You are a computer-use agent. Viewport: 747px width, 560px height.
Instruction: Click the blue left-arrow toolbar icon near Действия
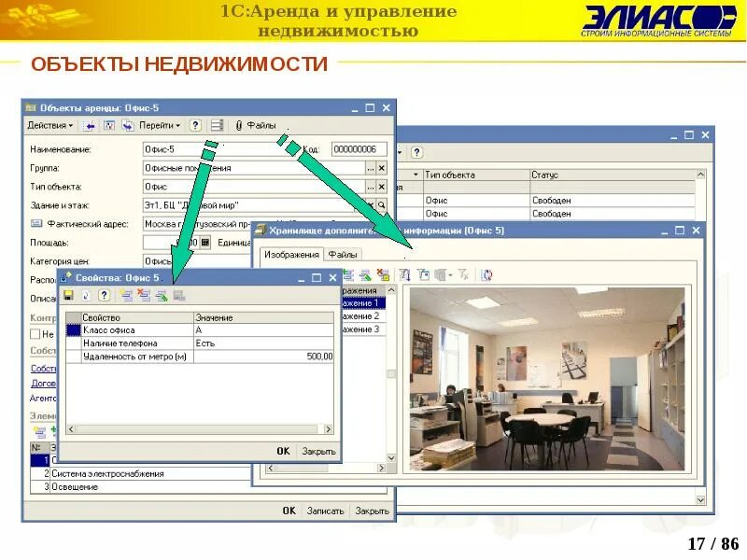click(x=90, y=126)
